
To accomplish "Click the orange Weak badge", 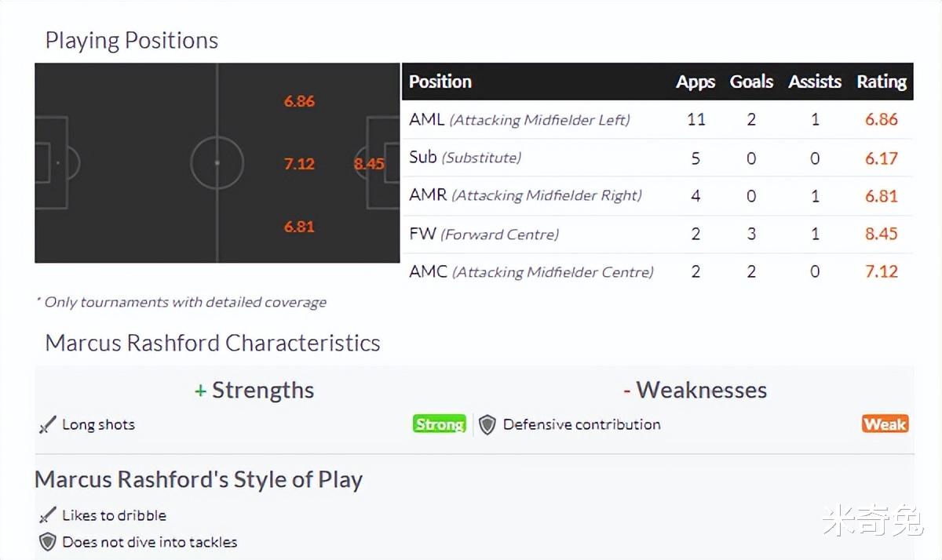I will pos(885,424).
